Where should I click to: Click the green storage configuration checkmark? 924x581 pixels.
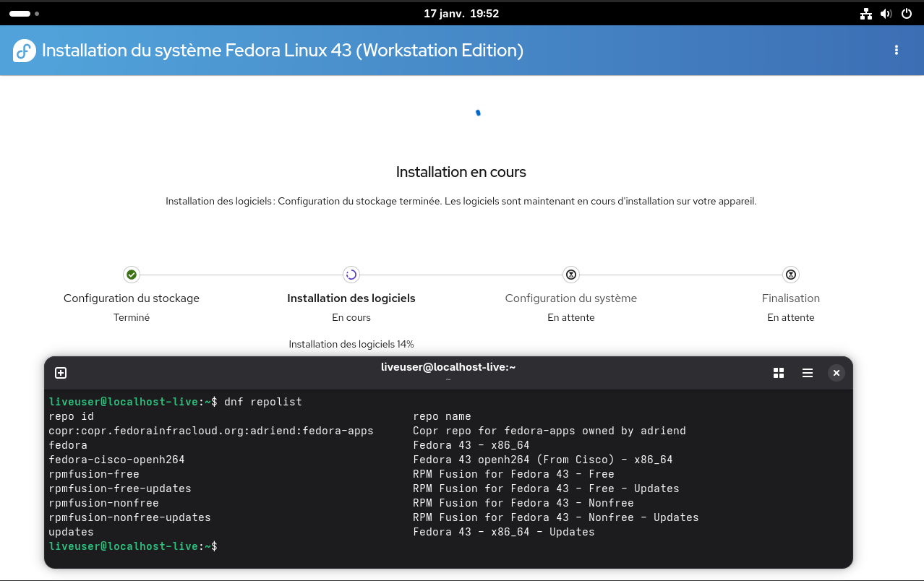point(132,275)
